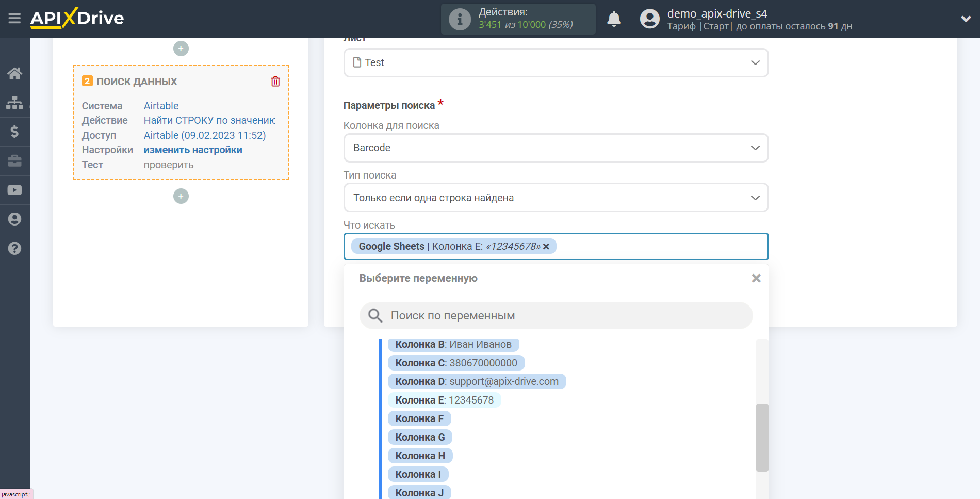The image size is (980, 499).
Task: Click the actions info icon
Action: [x=459, y=19]
